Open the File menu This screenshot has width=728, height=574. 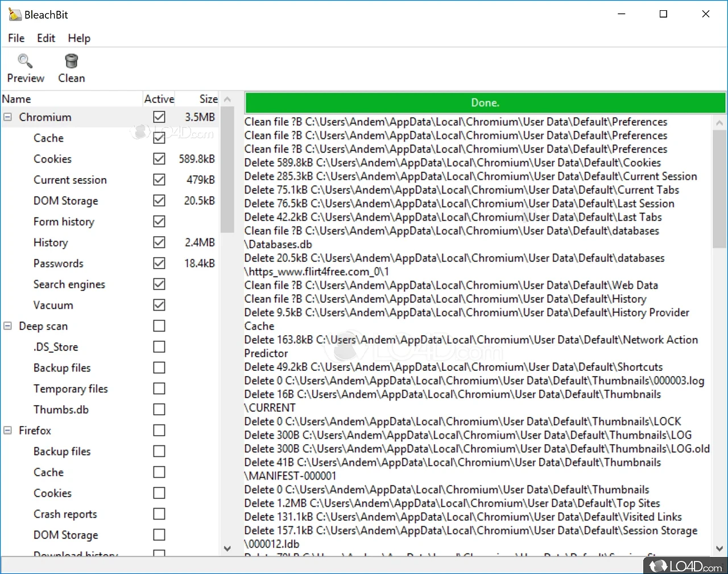pyautogui.click(x=16, y=38)
